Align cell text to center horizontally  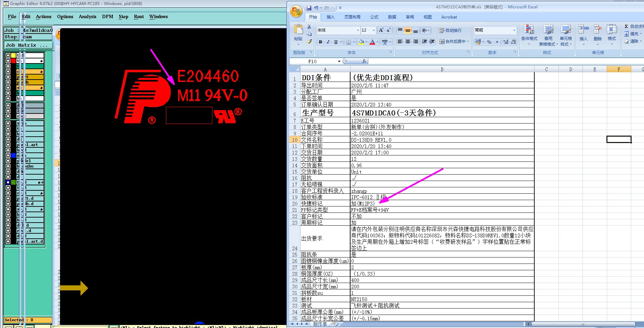(x=408, y=42)
